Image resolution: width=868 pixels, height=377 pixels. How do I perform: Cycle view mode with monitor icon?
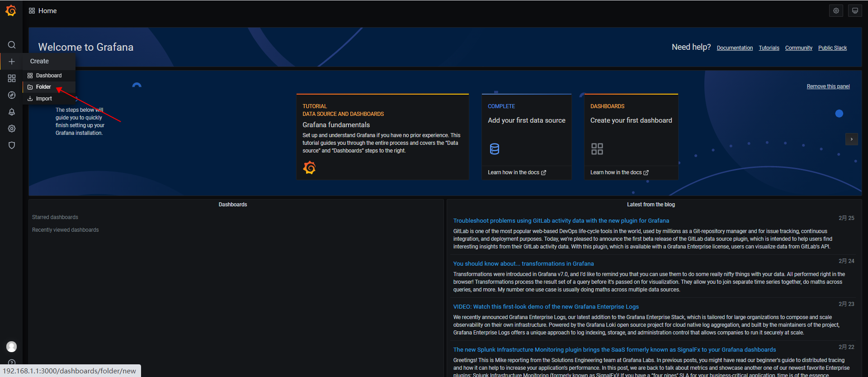pos(855,11)
